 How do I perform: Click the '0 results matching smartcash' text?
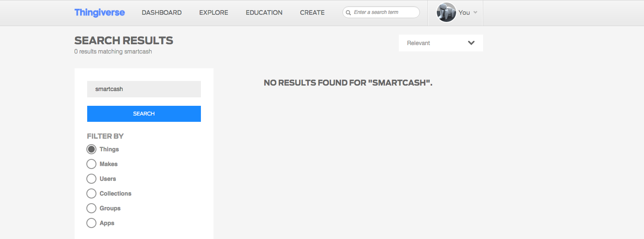(x=113, y=51)
